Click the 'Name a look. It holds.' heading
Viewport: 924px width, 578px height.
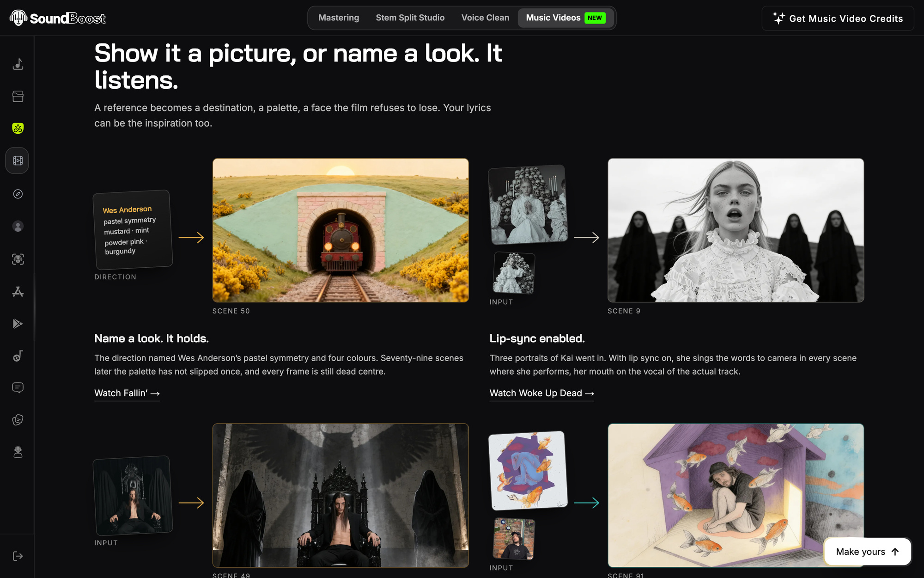152,338
